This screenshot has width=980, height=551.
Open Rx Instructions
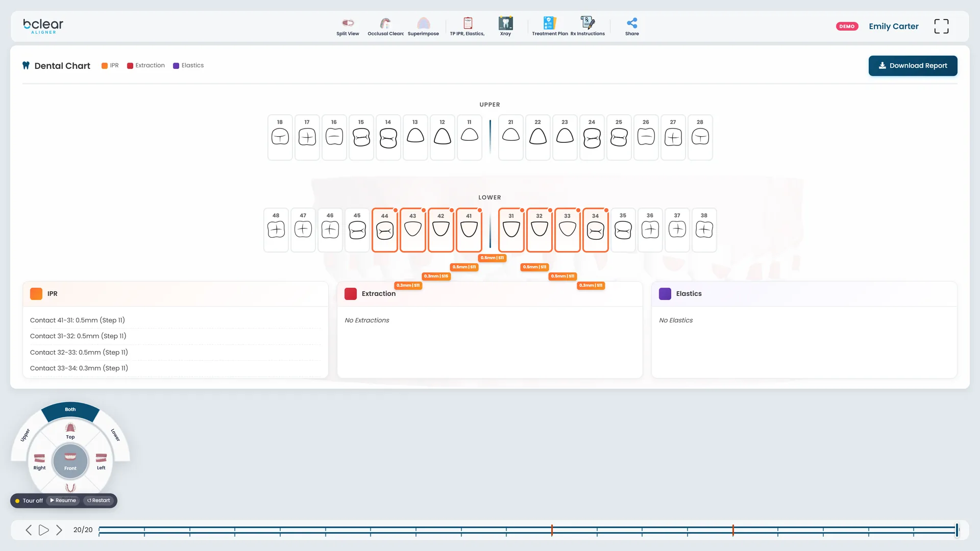587,27
